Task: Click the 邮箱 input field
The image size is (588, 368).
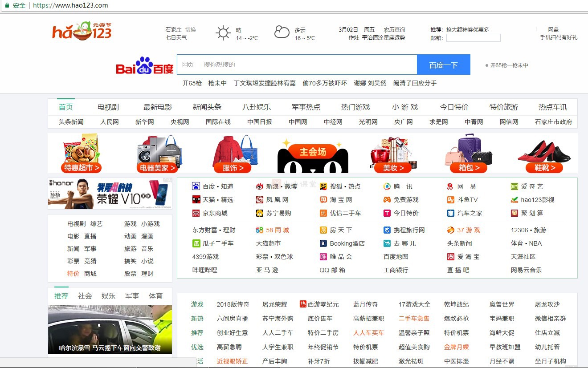Action: [x=474, y=38]
